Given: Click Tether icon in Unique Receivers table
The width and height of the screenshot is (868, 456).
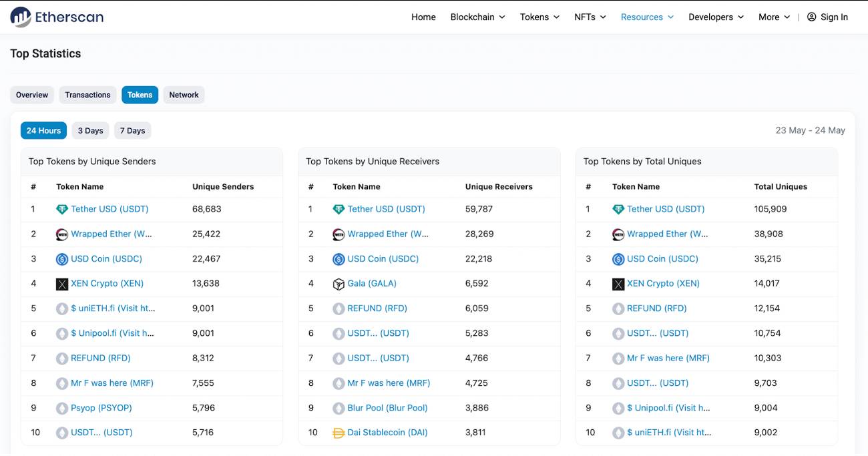Looking at the screenshot, I should [x=339, y=209].
